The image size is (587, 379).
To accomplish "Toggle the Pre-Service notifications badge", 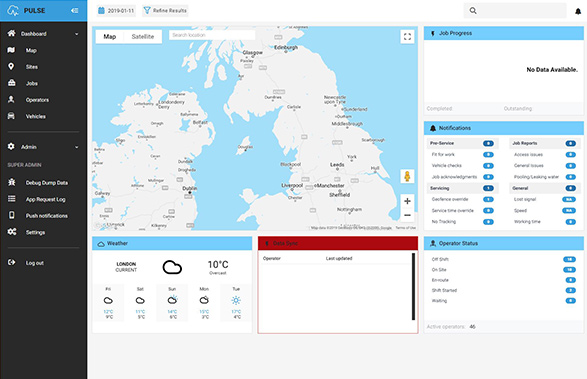I will [x=488, y=143].
